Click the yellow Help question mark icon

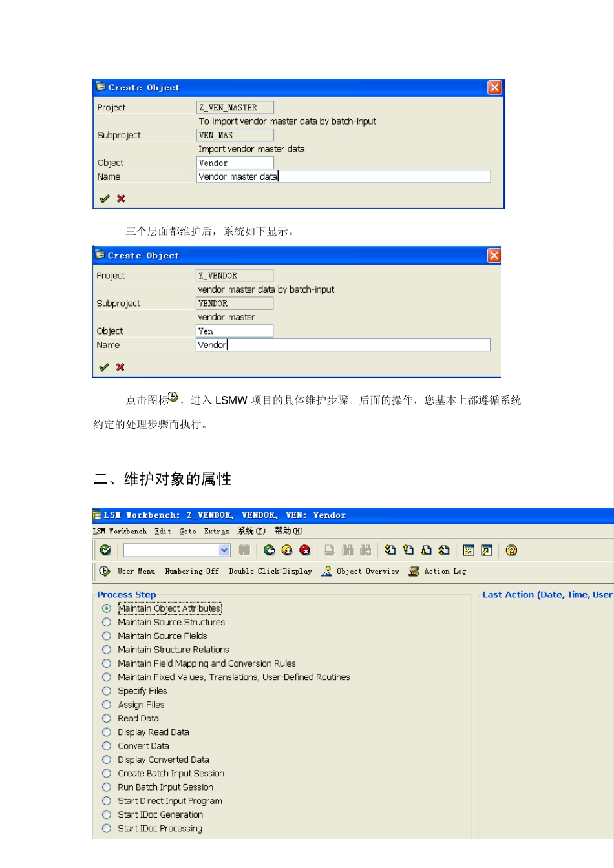[511, 550]
